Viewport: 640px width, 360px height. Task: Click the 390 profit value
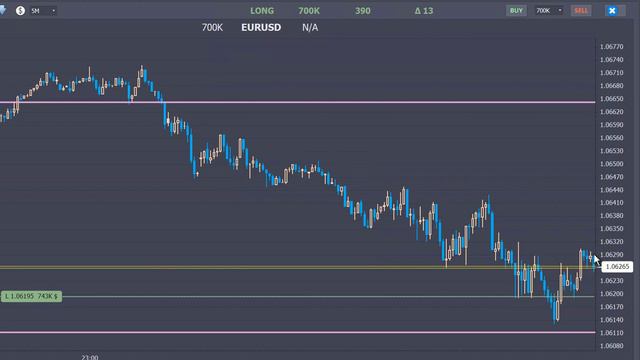(x=362, y=11)
